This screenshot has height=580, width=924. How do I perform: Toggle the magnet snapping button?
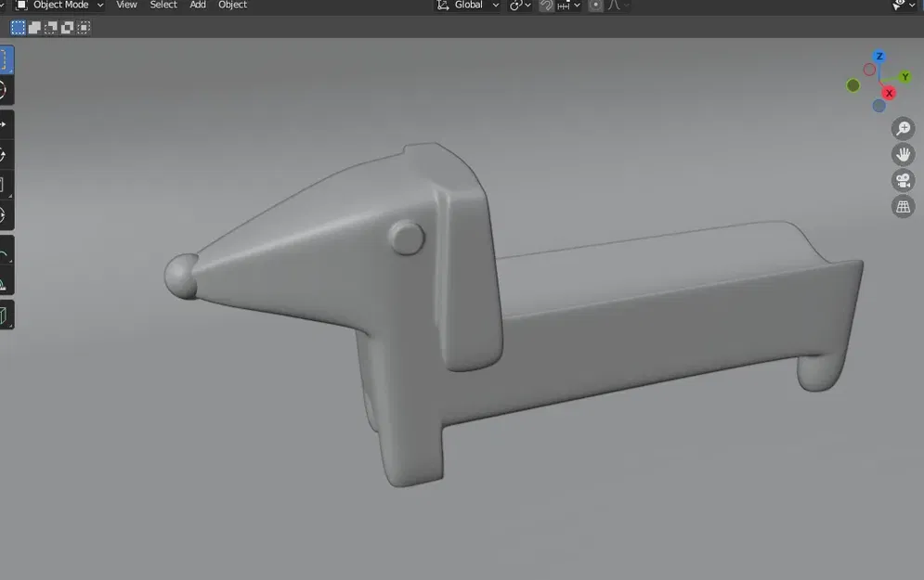pos(546,6)
